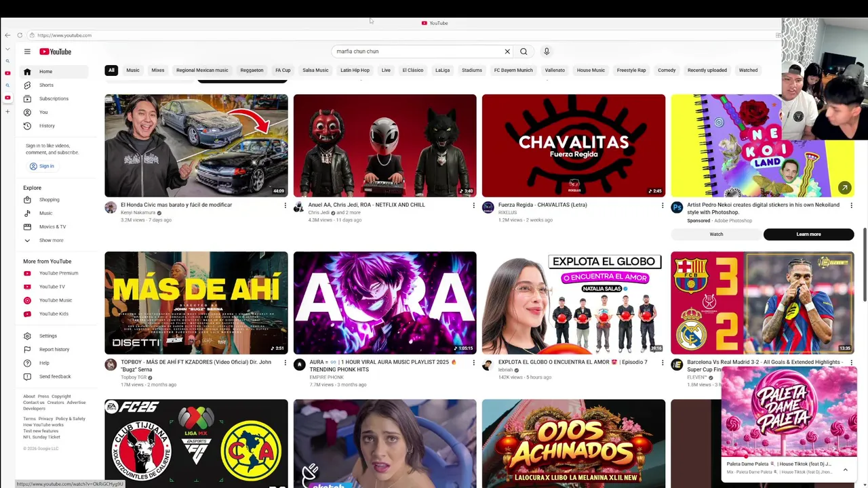
Task: Open the RIXELUS channel name link
Action: (x=507, y=213)
